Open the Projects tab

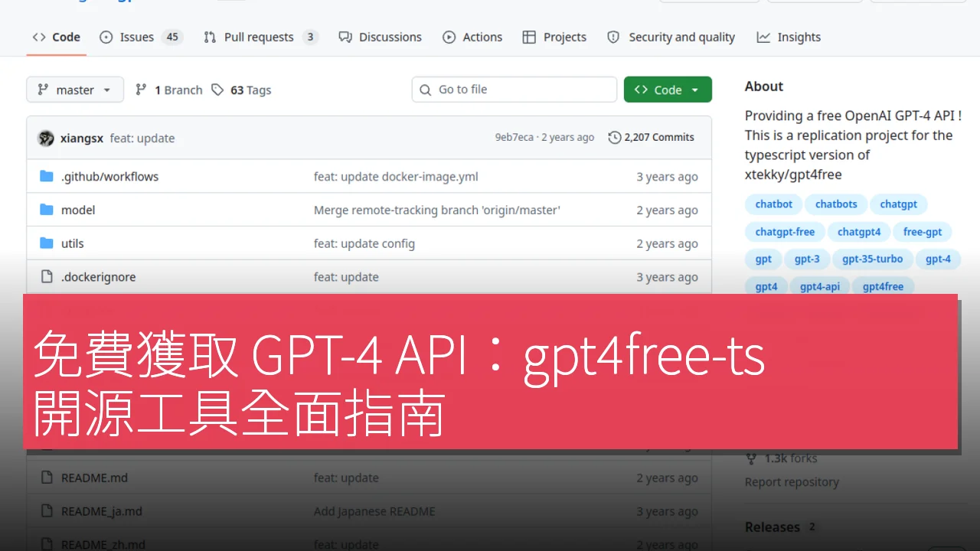click(x=554, y=37)
